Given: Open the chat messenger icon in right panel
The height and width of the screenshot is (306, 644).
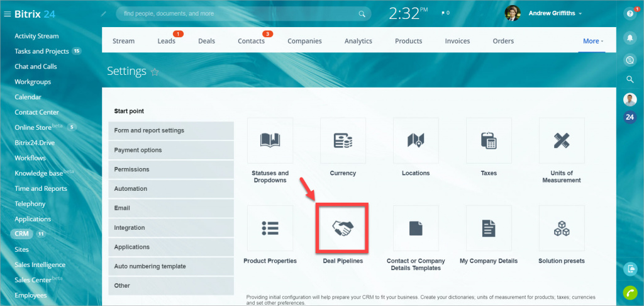Looking at the screenshot, I should pos(630,60).
